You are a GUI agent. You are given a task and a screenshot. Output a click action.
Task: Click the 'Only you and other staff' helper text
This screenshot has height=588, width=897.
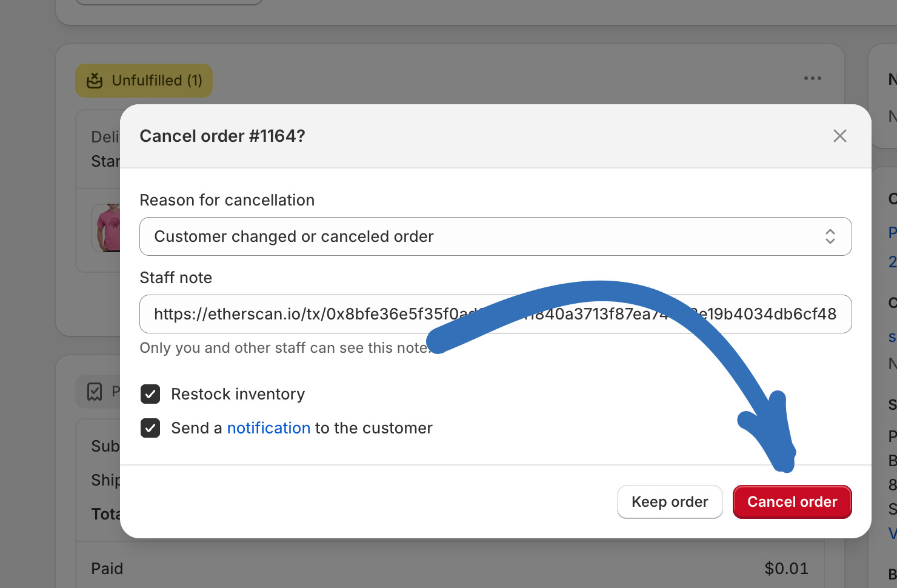(285, 348)
